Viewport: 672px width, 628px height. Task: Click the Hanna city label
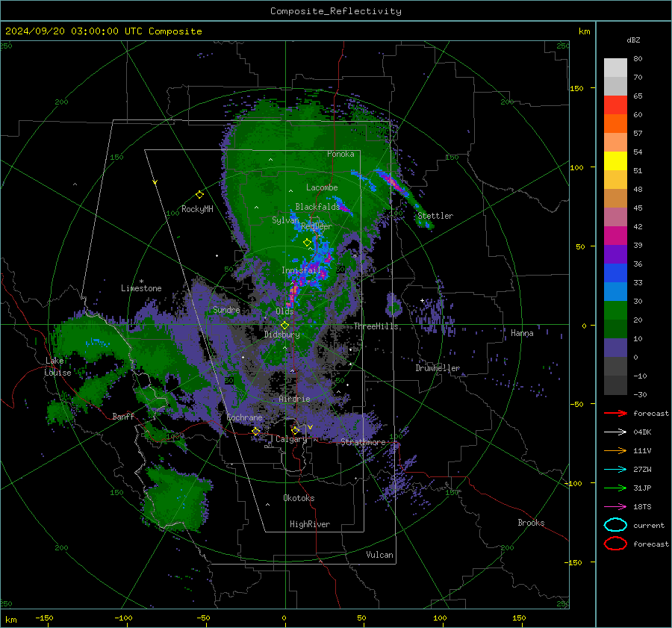point(522,333)
